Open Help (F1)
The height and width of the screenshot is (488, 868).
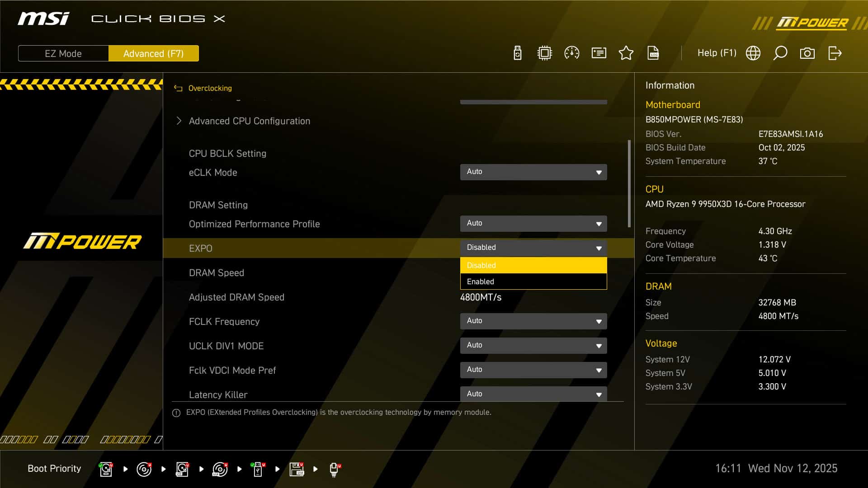point(717,53)
